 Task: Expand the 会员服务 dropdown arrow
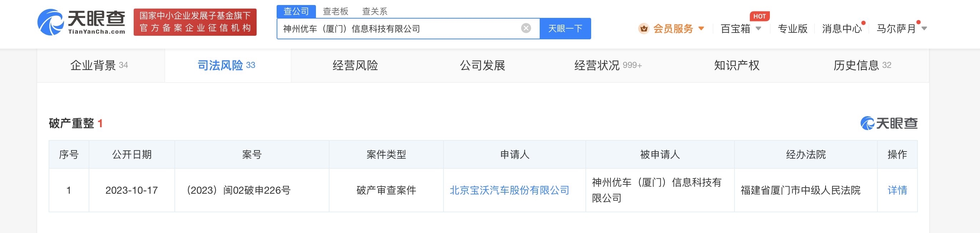pos(701,29)
